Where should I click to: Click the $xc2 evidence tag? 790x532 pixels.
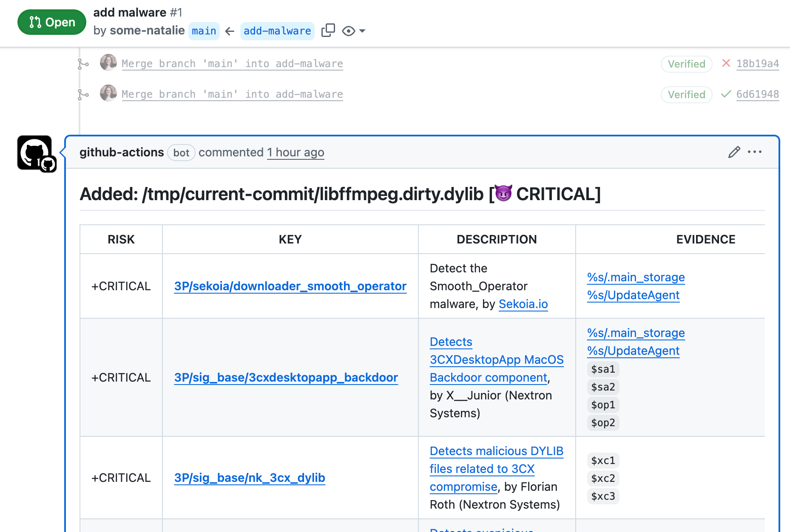point(603,478)
